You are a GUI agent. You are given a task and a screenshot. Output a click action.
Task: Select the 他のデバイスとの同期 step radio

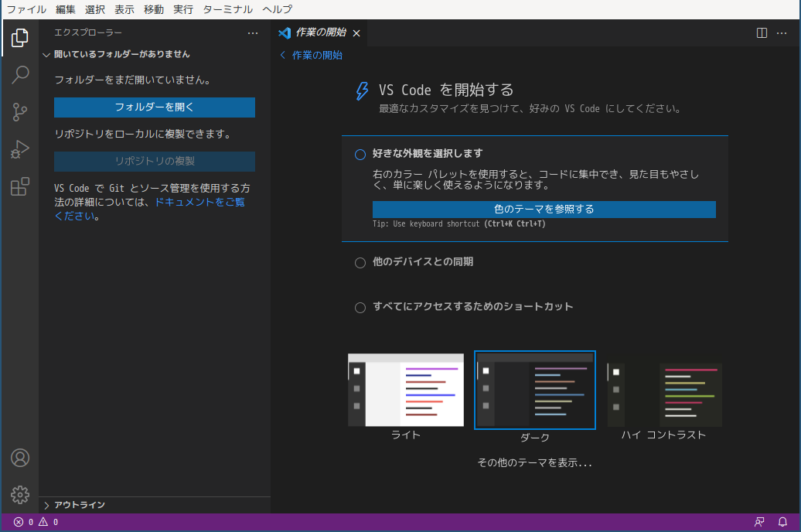pyautogui.click(x=360, y=263)
